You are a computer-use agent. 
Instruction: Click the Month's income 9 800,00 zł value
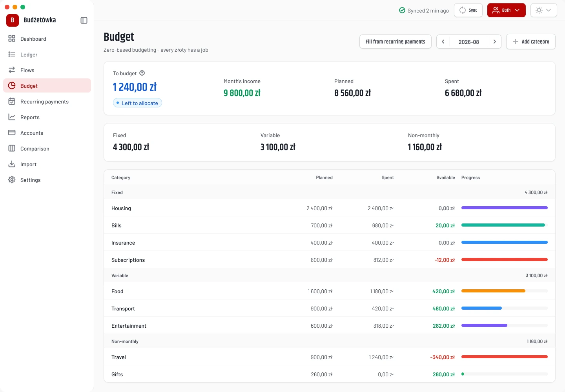pyautogui.click(x=242, y=93)
